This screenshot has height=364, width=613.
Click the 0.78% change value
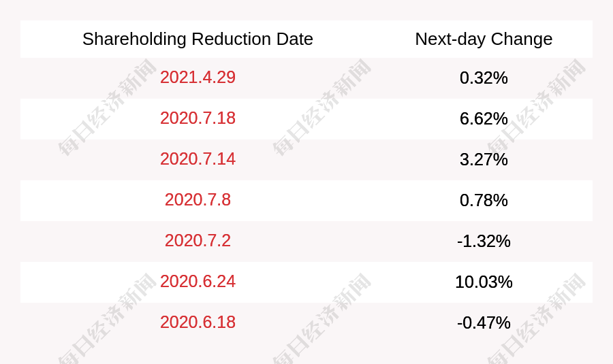pyautogui.click(x=484, y=200)
